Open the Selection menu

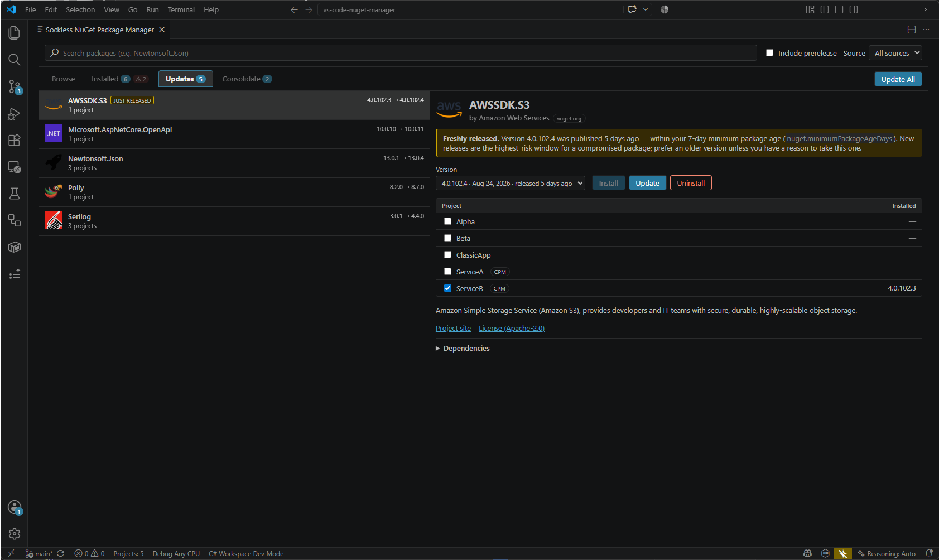coord(80,9)
